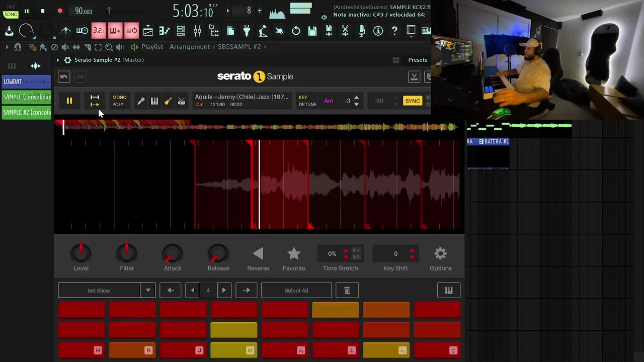Toggle the yellow SYNC button
644x362 pixels.
pos(413,101)
